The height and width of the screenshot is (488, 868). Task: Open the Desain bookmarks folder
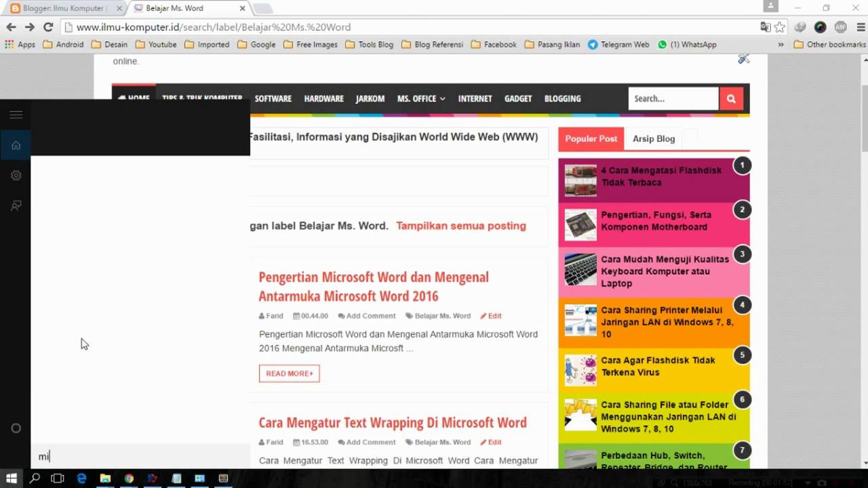click(x=109, y=45)
